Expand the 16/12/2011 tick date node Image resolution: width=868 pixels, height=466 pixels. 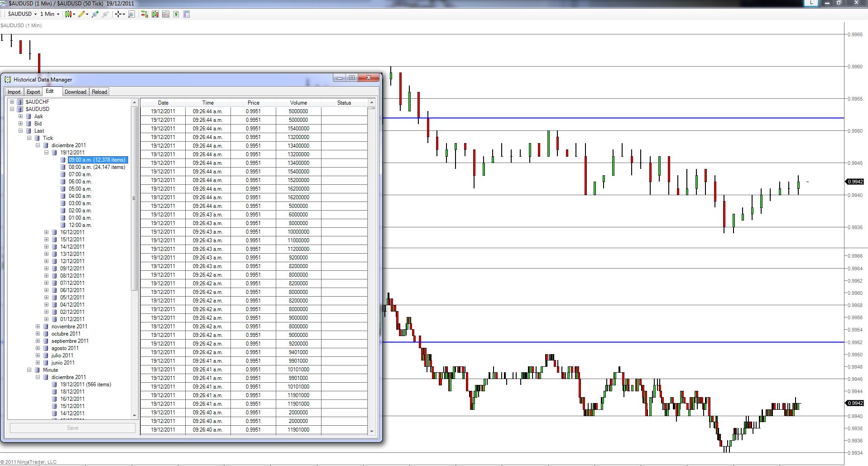(46, 232)
